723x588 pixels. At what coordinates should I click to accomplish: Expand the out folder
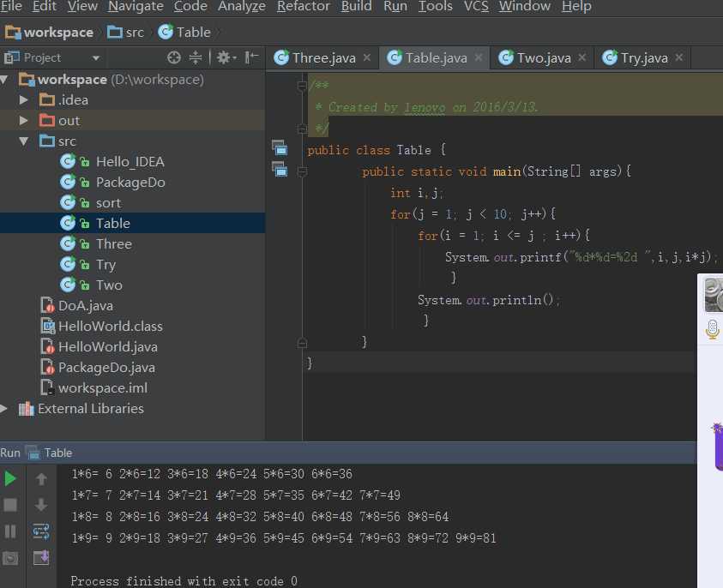[x=23, y=121]
